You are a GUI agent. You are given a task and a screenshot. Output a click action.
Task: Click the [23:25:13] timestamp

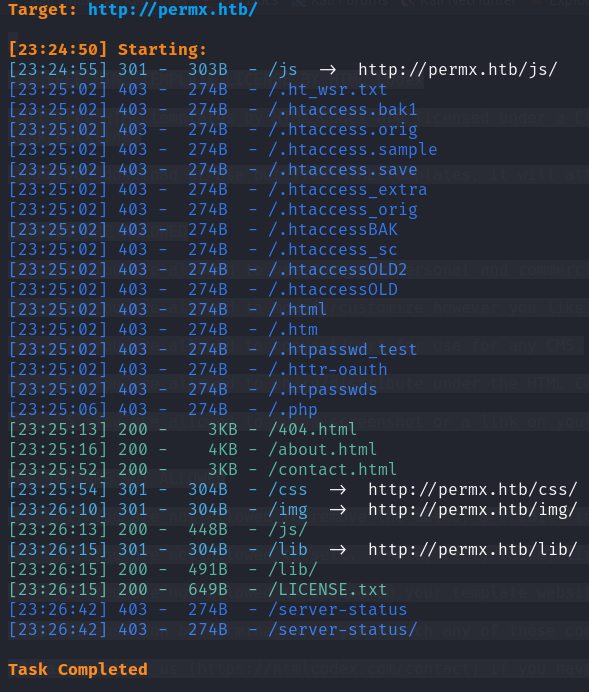(x=58, y=429)
